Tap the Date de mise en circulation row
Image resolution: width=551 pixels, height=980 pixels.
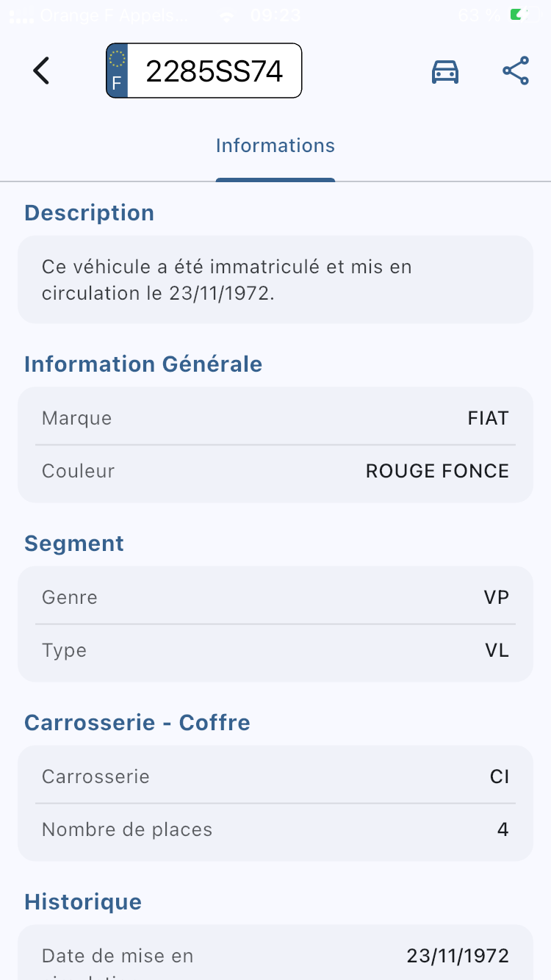[x=275, y=956]
